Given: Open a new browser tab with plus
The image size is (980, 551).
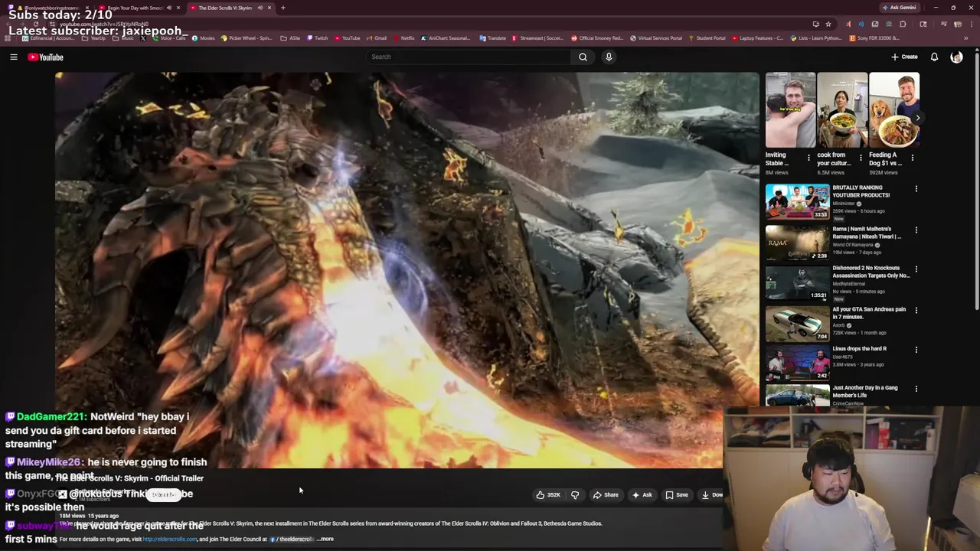Looking at the screenshot, I should (283, 8).
